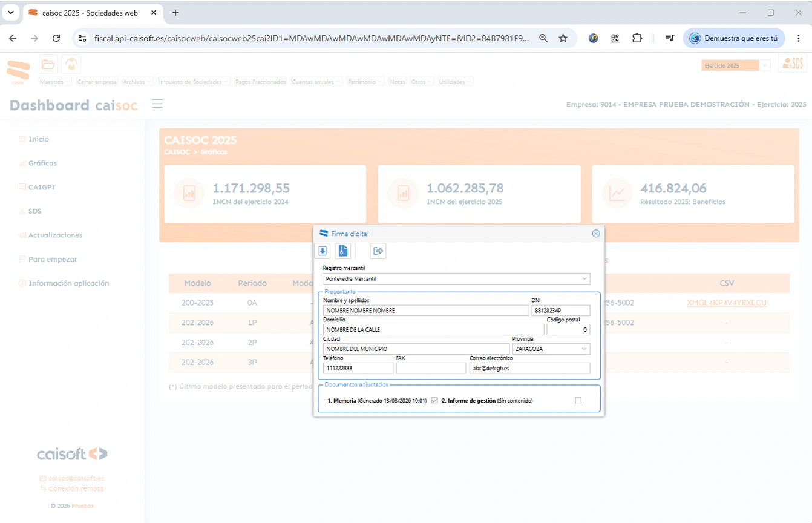The image size is (812, 523).
Task: Open Gráficas in the sidebar
Action: pos(38,163)
